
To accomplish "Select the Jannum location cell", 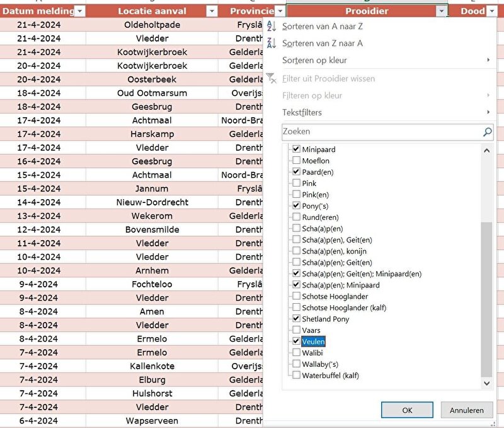I will click(152, 188).
